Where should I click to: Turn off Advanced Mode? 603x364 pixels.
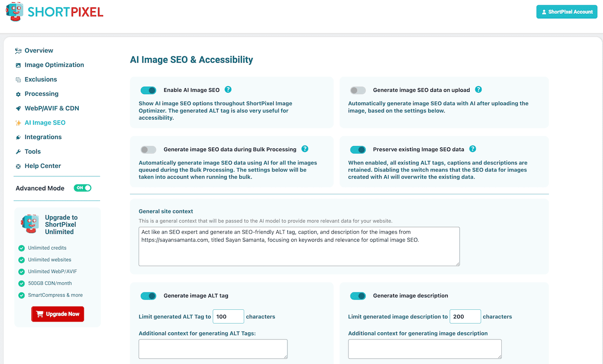click(x=82, y=187)
